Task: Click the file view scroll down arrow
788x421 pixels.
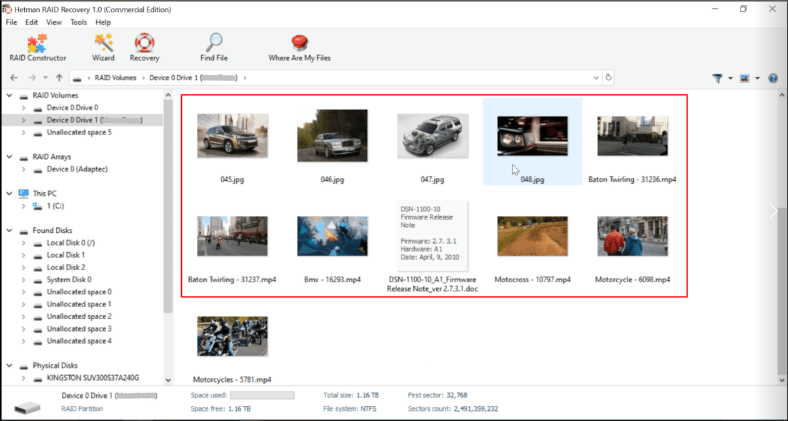Action: [782, 380]
